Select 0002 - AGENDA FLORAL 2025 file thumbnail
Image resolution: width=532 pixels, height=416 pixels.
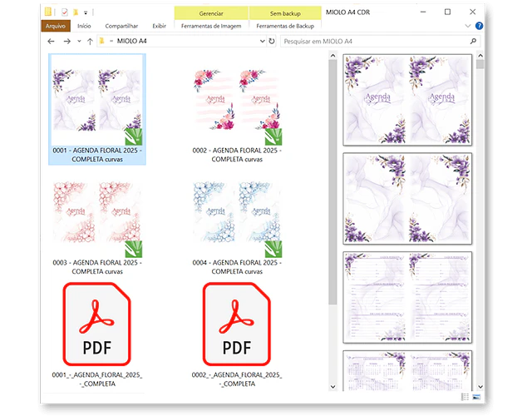[x=237, y=106]
